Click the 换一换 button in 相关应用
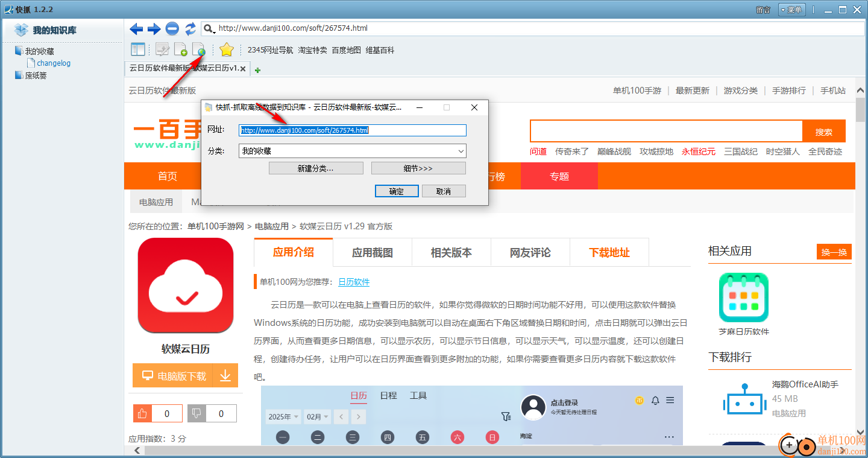Screen dimensions: 868x458 pos(834,252)
